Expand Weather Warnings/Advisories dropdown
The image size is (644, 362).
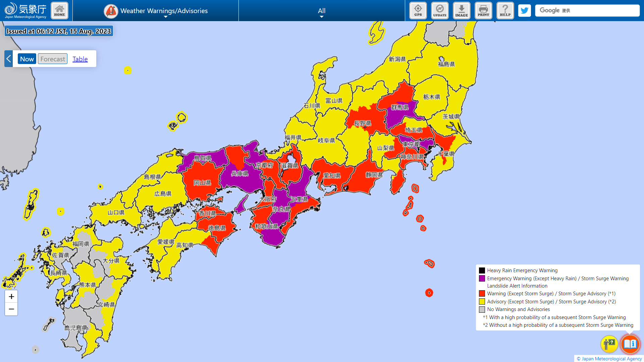coord(156,11)
